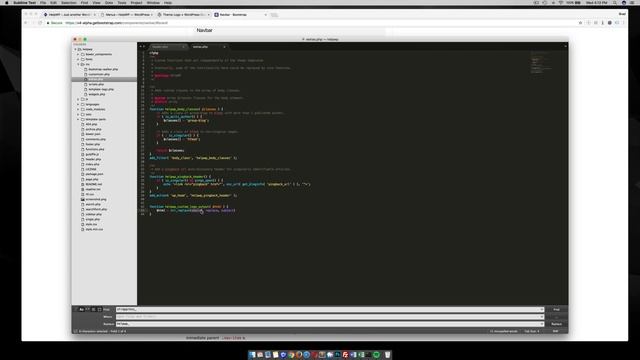Open Spotify from the dock
The image size is (640, 360).
(376, 355)
